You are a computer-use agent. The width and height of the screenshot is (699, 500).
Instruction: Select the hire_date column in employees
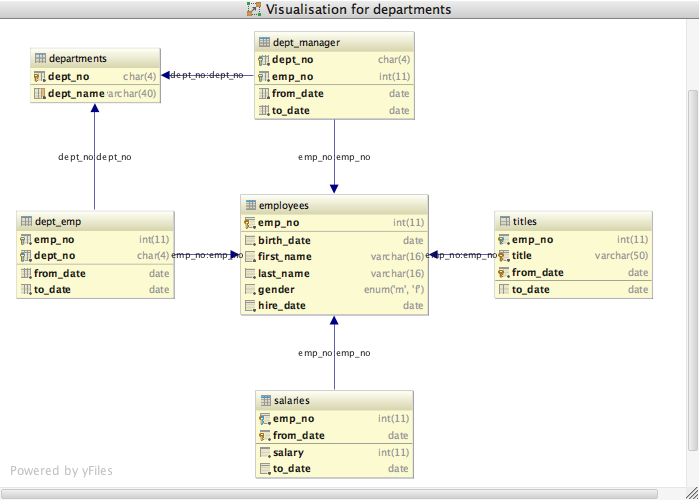pyautogui.click(x=334, y=306)
